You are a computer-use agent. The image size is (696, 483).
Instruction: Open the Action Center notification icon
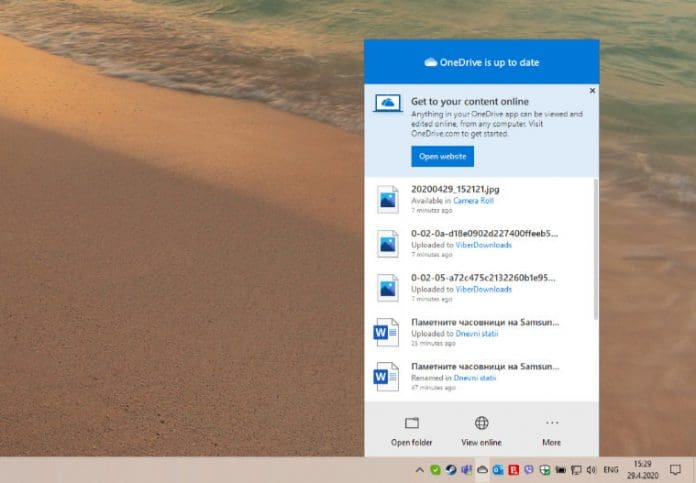[x=675, y=470]
